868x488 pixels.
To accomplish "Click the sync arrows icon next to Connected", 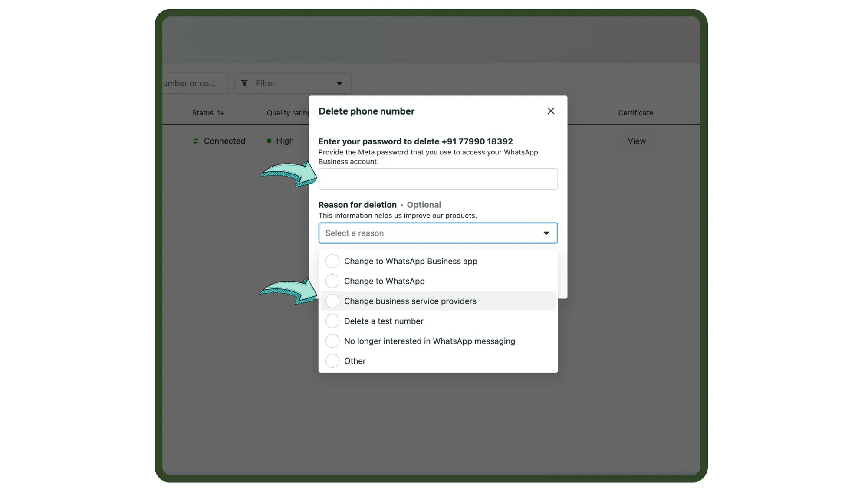I will click(x=195, y=141).
